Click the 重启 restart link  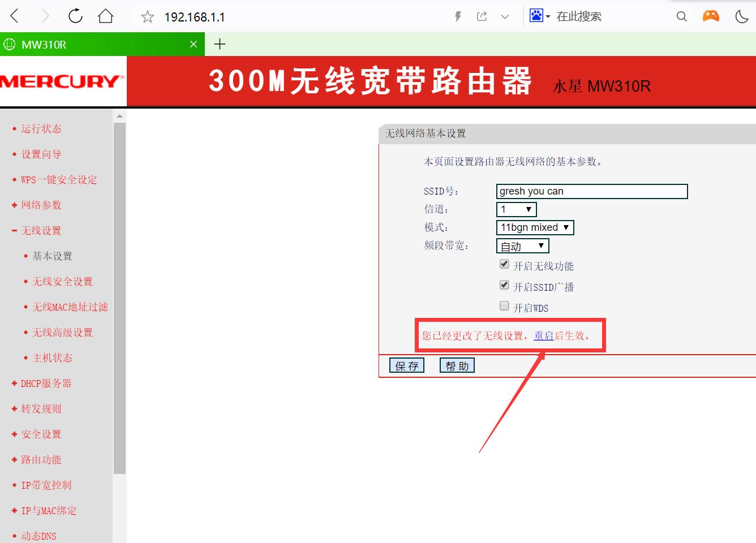click(543, 335)
